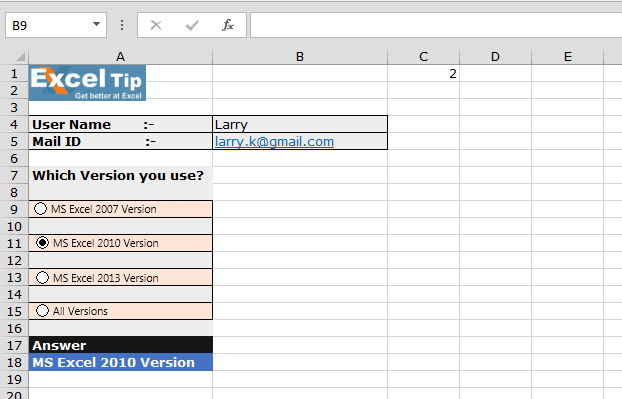Click cell C1 containing value 2

pyautogui.click(x=423, y=74)
